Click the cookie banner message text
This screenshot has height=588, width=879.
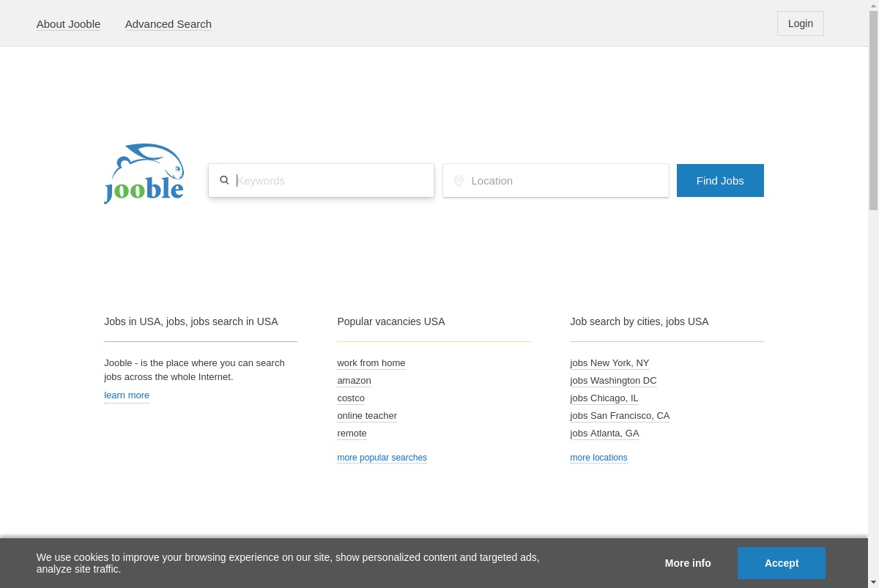(288, 563)
